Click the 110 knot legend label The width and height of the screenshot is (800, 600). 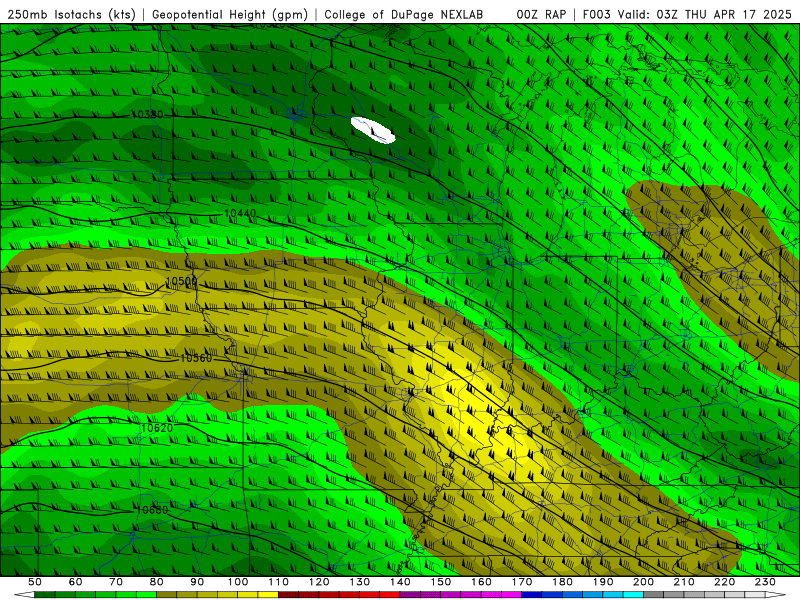pyautogui.click(x=279, y=582)
